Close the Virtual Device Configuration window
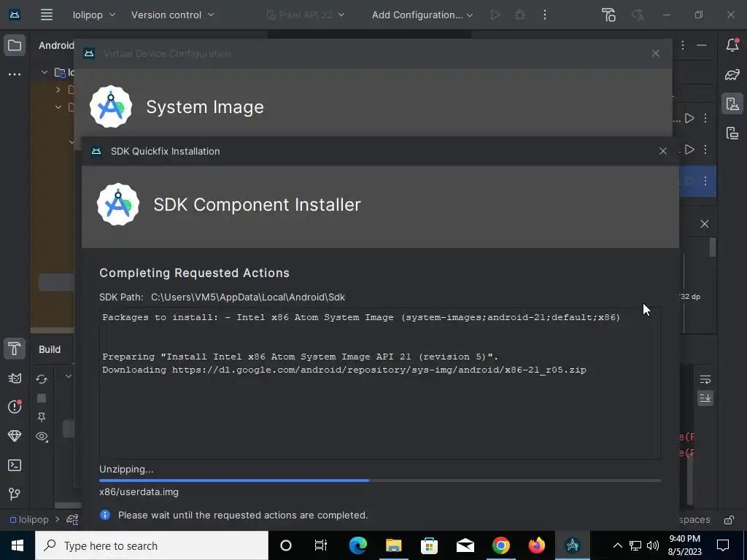 (656, 53)
